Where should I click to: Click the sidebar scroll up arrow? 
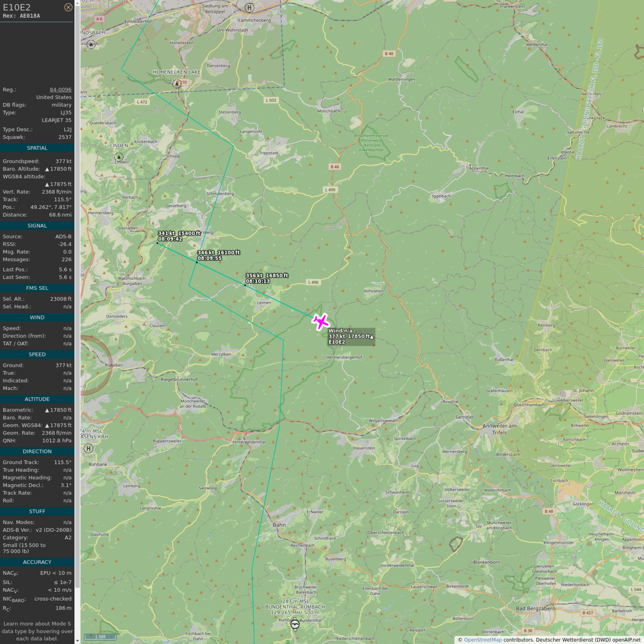click(77, 3)
